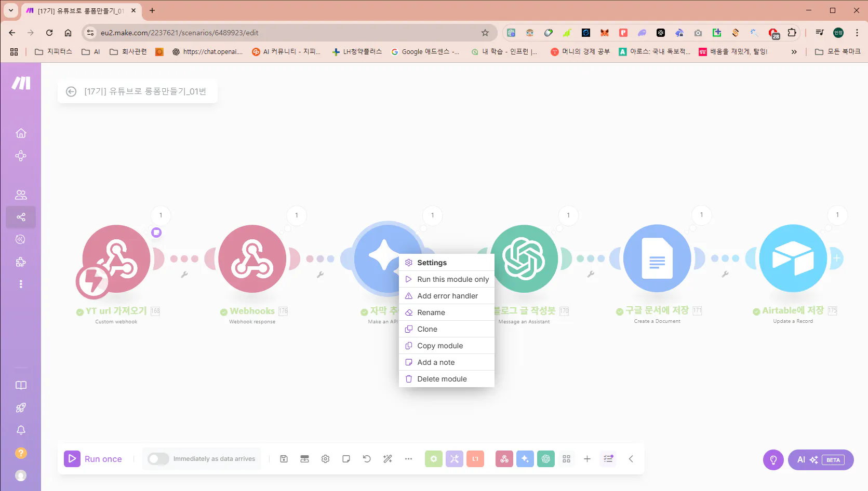Choose Run this module only
Screen dimensions: 868x491
pyautogui.click(x=446, y=279)
